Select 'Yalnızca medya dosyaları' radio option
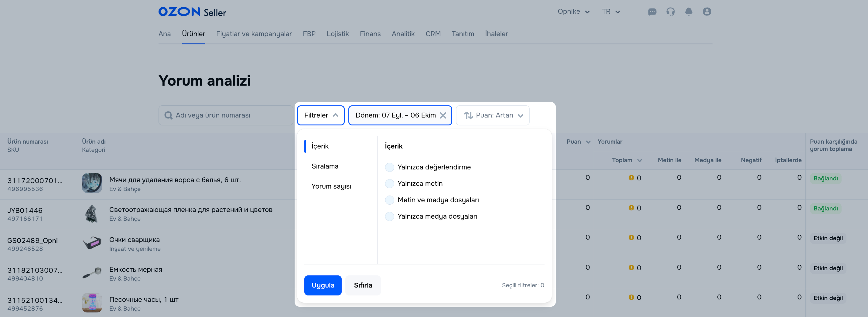Viewport: 868px width, 317px height. coord(390,216)
